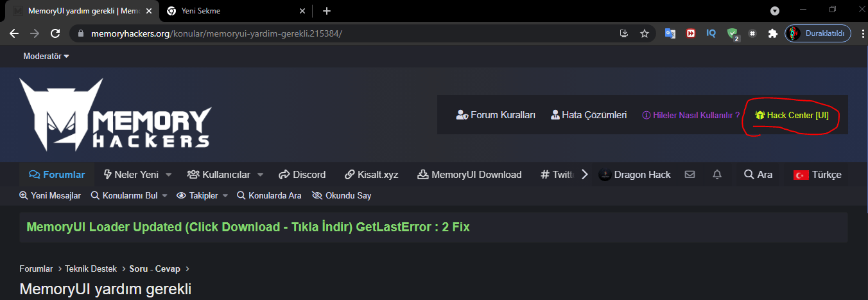This screenshot has height=300, width=868.
Task: Expand the Kullanıcılar dropdown arrow
Action: click(261, 174)
